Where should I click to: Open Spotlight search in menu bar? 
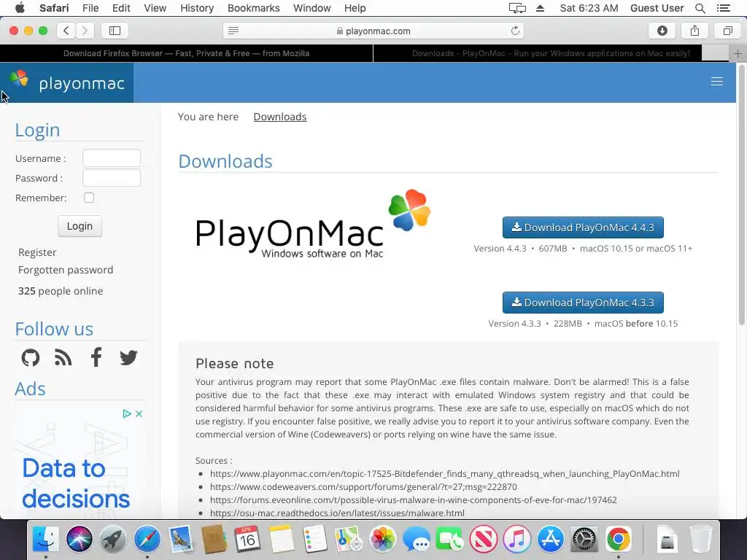pos(700,8)
